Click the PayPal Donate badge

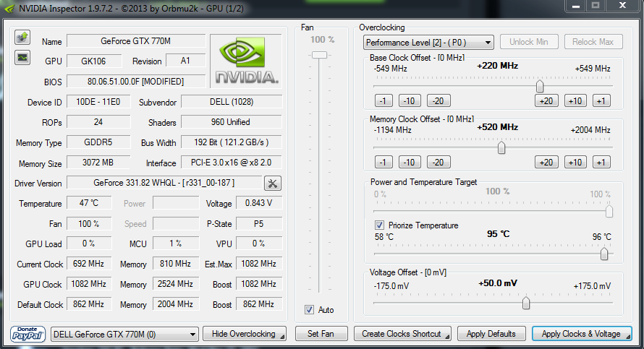[x=28, y=335]
